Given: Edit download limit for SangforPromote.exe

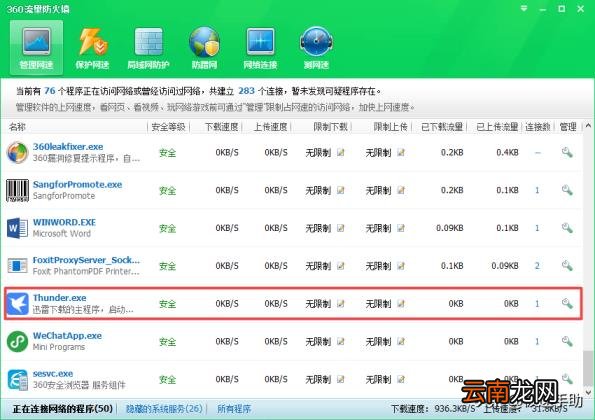Looking at the screenshot, I should point(341,190).
